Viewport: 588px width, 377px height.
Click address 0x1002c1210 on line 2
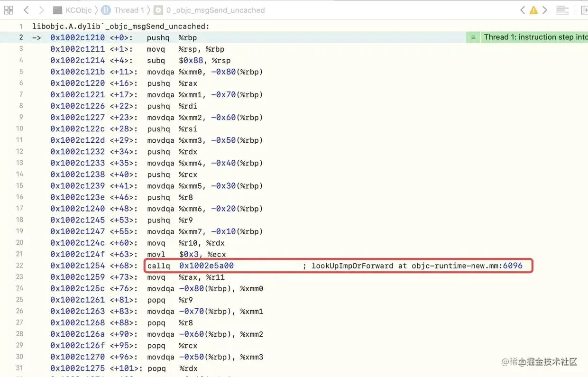point(78,37)
